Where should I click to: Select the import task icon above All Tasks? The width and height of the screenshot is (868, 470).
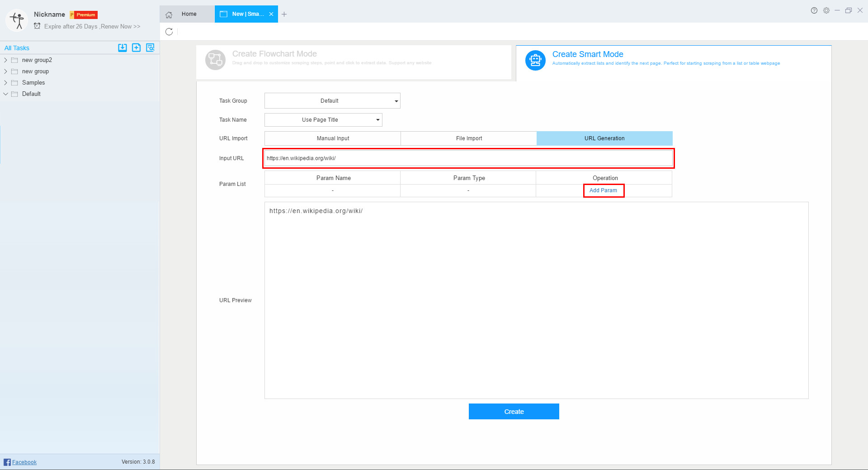tap(122, 47)
